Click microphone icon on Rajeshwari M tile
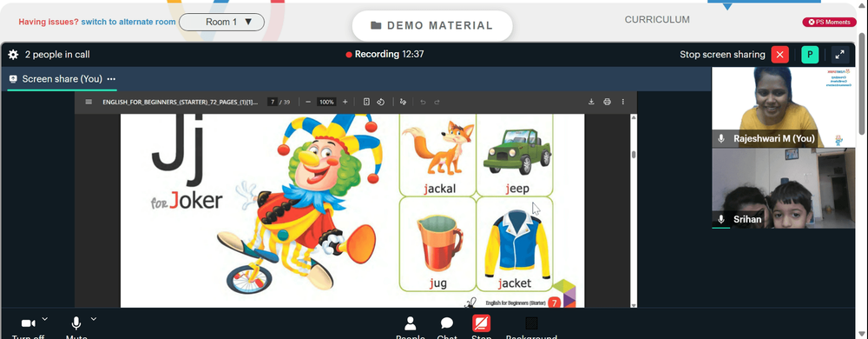Viewport: 868px width, 339px height. 720,138
